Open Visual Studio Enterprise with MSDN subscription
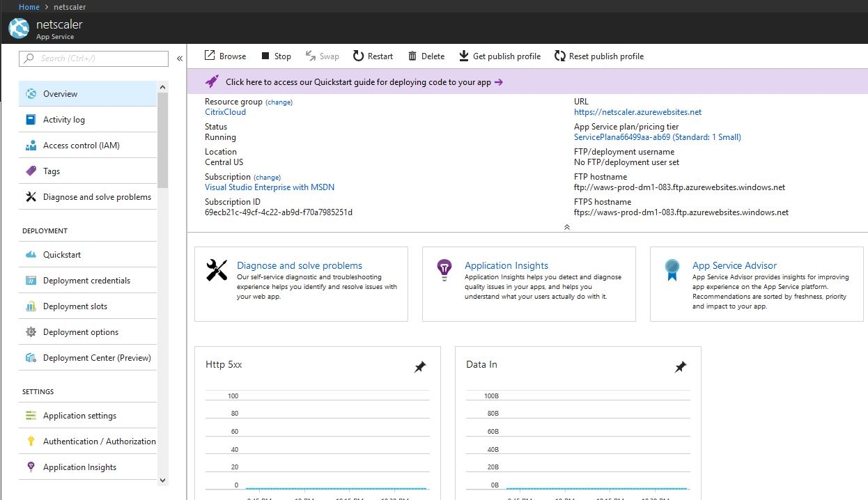Screen dimensions: 868x500 270,187
